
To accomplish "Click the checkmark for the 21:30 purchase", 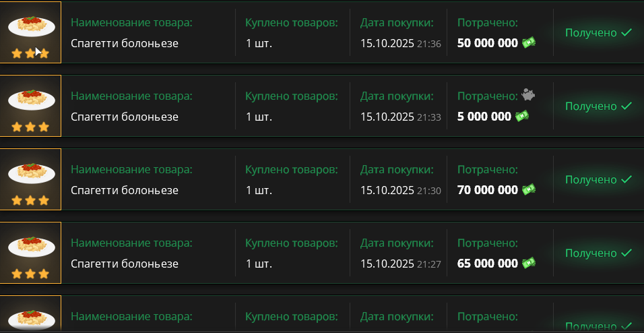I will [626, 179].
